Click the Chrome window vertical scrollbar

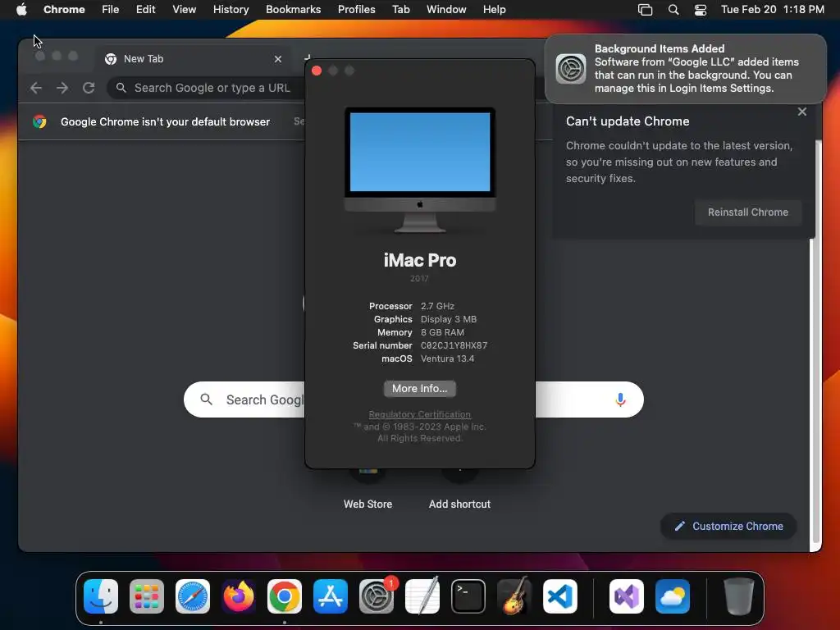click(x=815, y=343)
